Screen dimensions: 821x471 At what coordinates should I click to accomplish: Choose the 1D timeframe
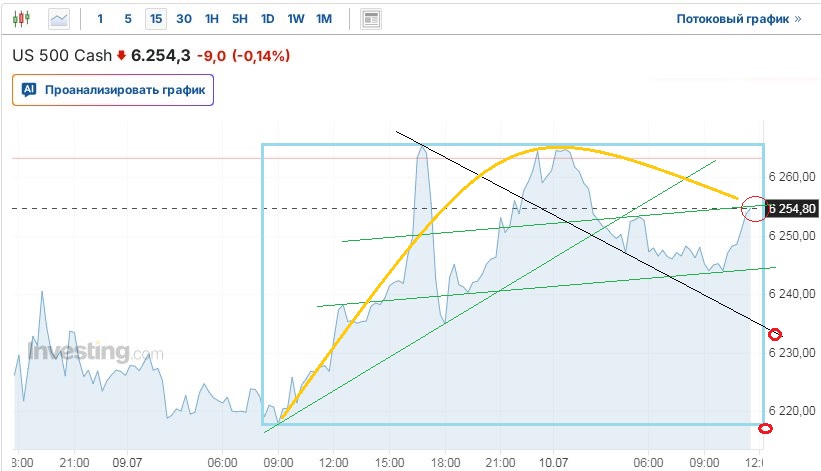point(268,18)
